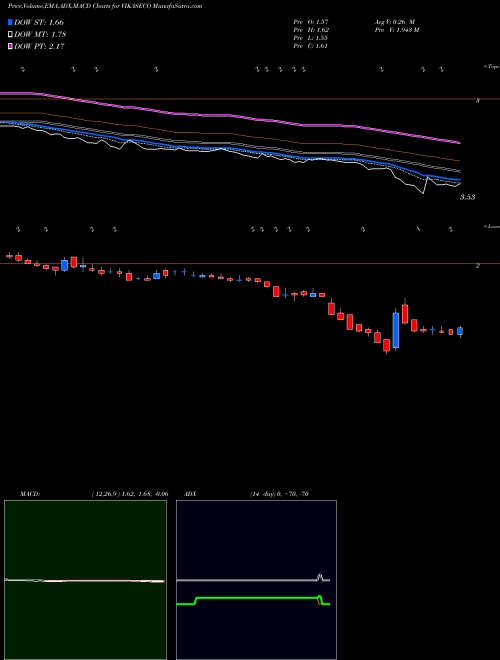Click the large blue bullish candlestick
The image size is (500, 660).
tap(396, 330)
